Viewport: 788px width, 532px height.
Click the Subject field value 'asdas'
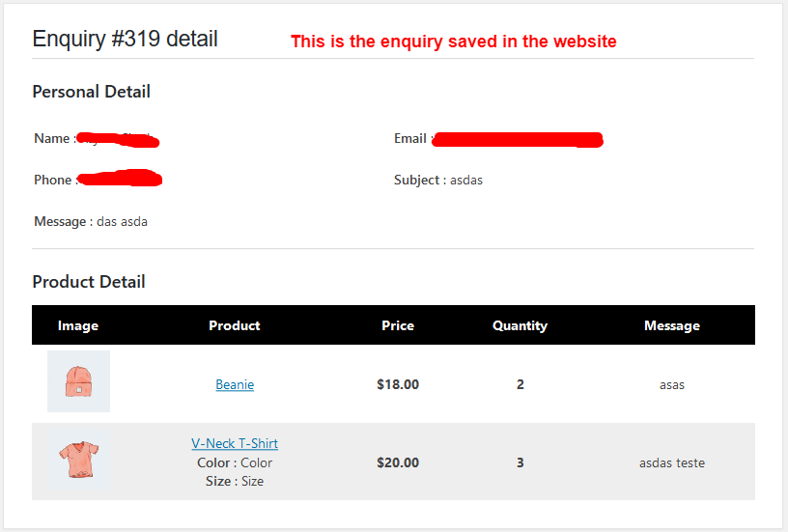[x=466, y=180]
